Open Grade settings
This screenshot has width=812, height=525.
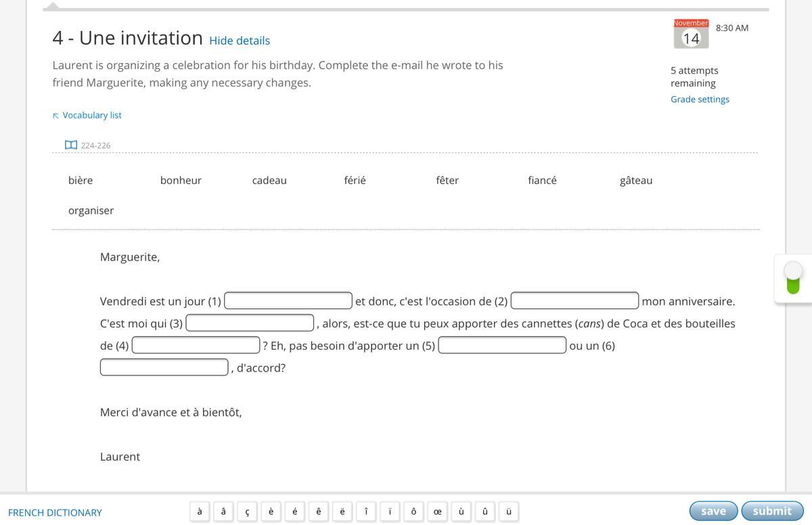point(700,99)
